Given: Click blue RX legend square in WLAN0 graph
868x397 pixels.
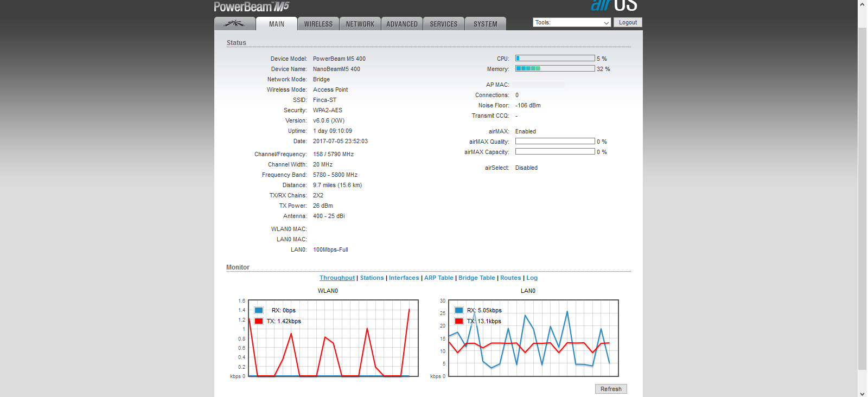Looking at the screenshot, I should (259, 310).
